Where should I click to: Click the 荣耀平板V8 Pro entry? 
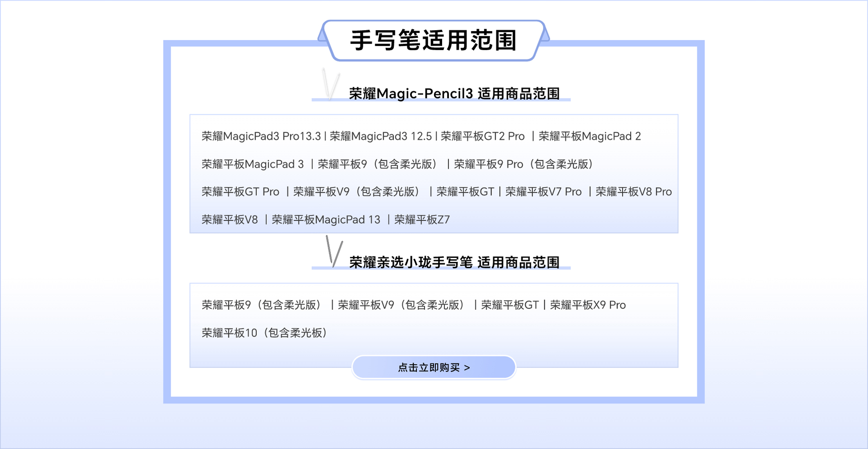pos(633,192)
